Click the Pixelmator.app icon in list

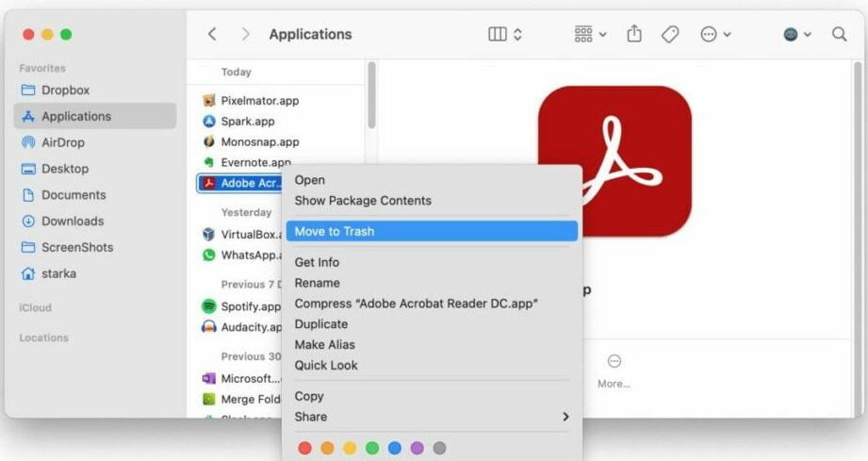click(209, 100)
